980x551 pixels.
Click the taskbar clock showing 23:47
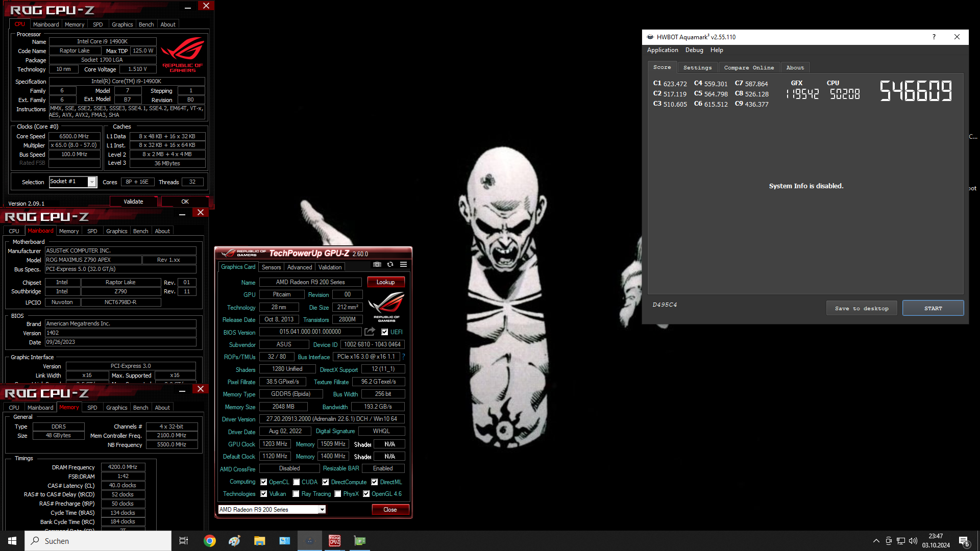pos(936,541)
